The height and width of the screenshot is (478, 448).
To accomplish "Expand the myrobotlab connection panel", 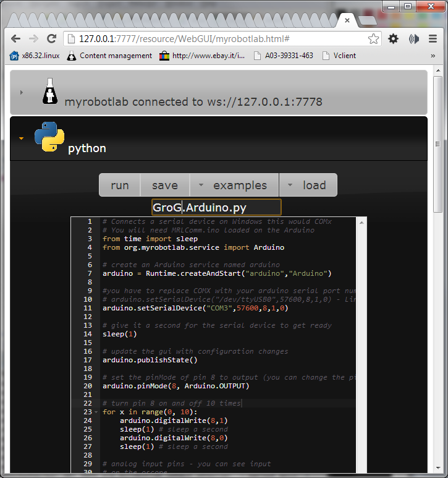I will coord(22,92).
